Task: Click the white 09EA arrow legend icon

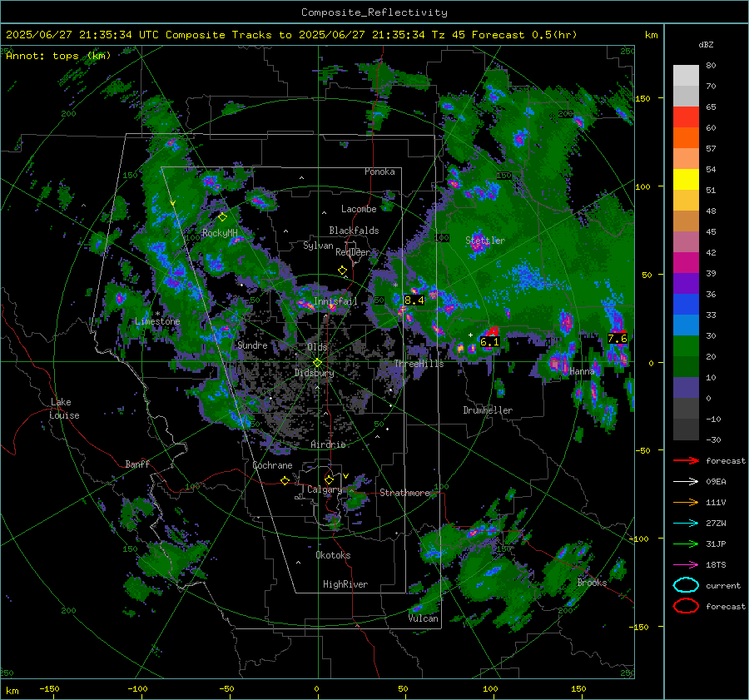Action: point(686,482)
